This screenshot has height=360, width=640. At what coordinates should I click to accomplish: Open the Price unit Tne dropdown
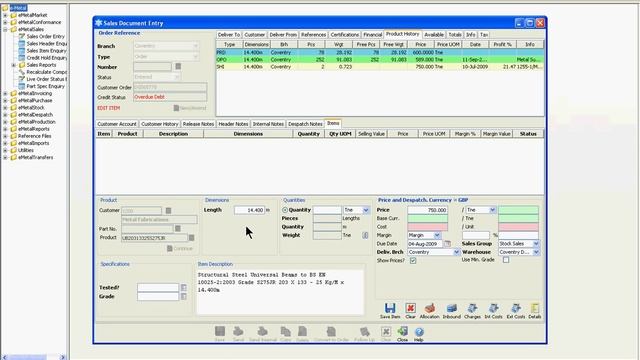[x=493, y=210]
